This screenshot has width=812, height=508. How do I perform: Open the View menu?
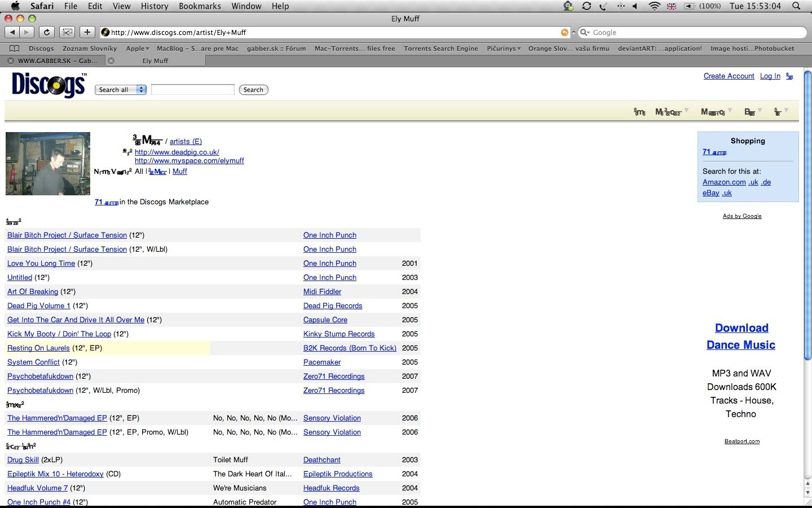point(121,6)
